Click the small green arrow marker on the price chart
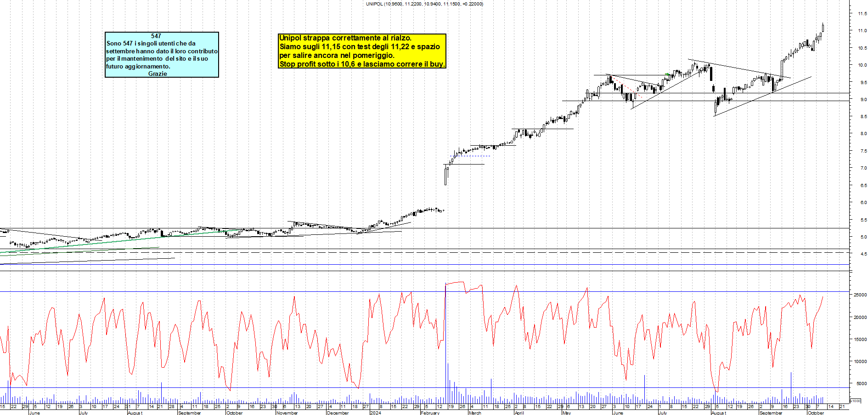868x415 pixels. (x=668, y=74)
